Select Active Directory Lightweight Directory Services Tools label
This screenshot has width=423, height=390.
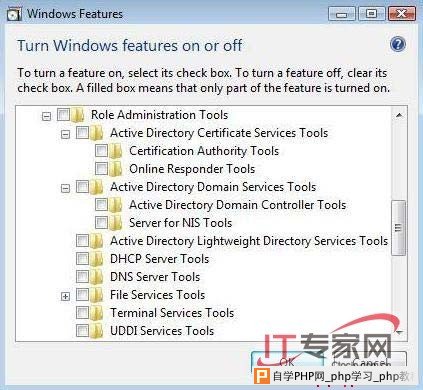(x=249, y=241)
